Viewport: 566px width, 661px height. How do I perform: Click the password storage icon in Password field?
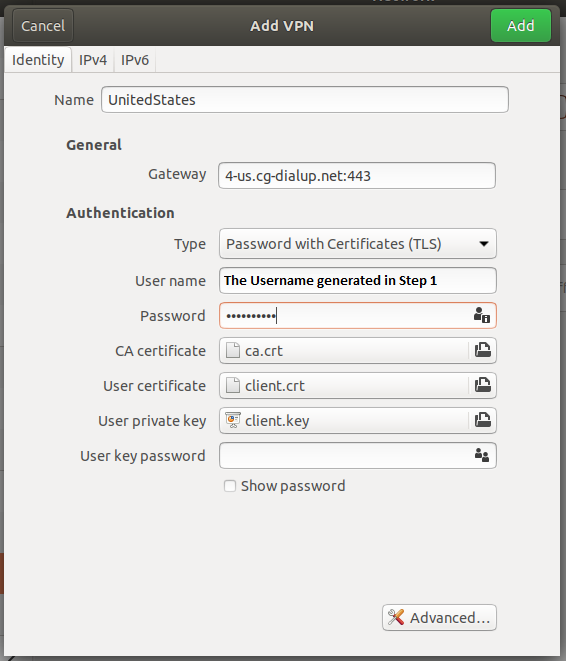pyautogui.click(x=482, y=315)
